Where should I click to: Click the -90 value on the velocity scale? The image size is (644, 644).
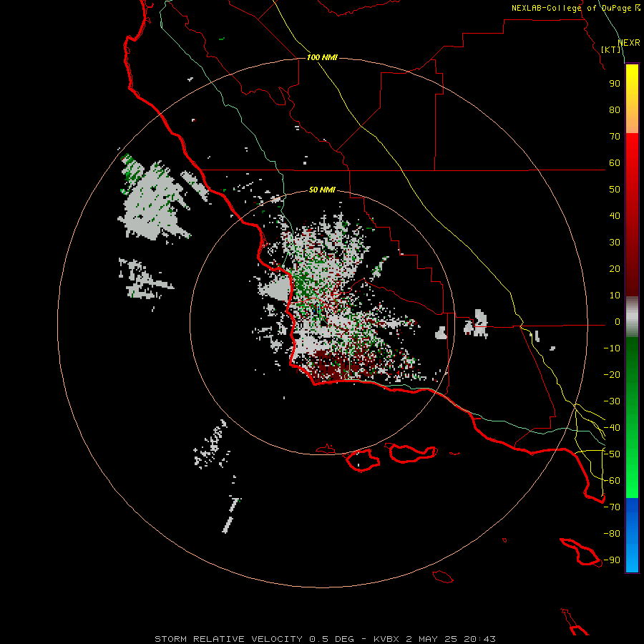(612, 560)
